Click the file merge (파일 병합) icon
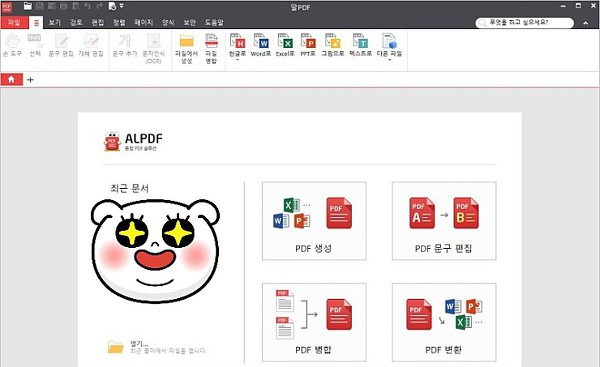The image size is (600, 367). [211, 48]
